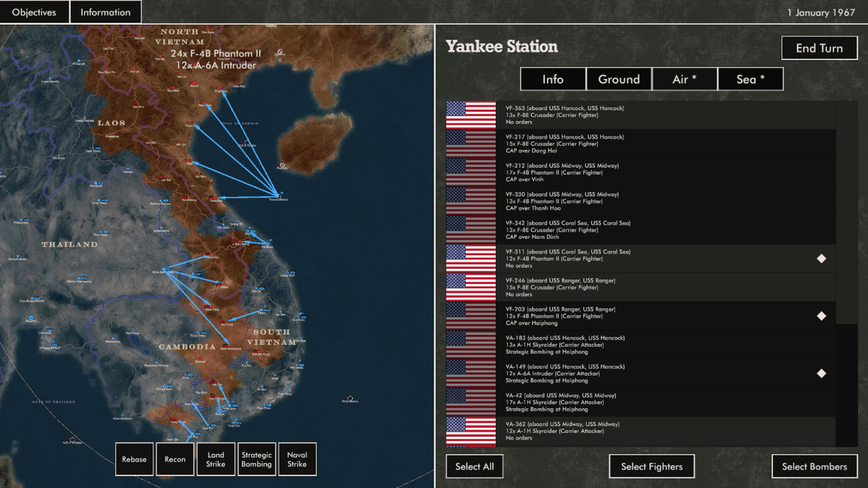Toggle the diamond marker on VF-311 row

click(x=821, y=259)
